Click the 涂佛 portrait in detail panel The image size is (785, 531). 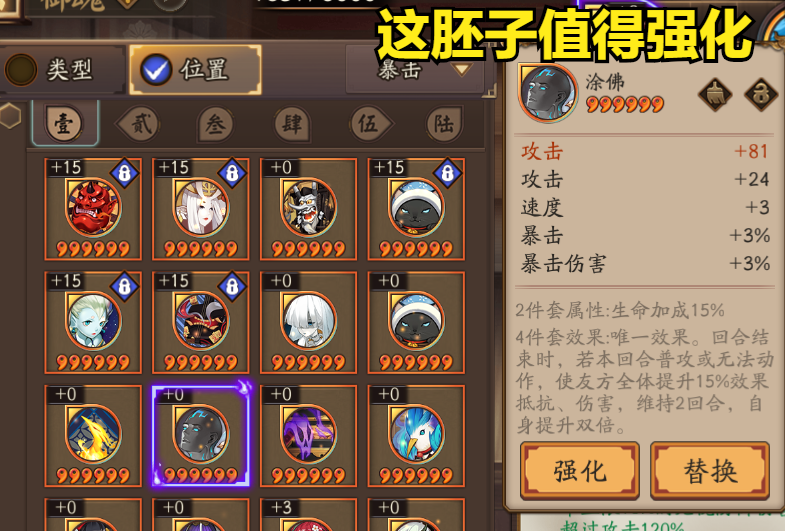coord(548,93)
